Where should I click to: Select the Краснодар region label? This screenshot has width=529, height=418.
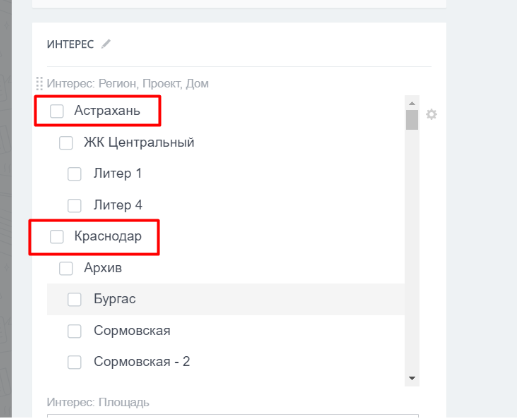[x=108, y=236]
